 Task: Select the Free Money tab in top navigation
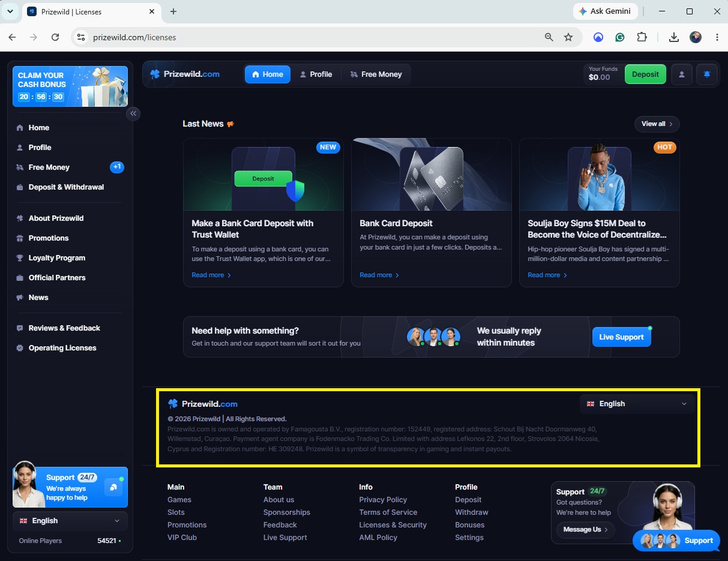pos(376,74)
